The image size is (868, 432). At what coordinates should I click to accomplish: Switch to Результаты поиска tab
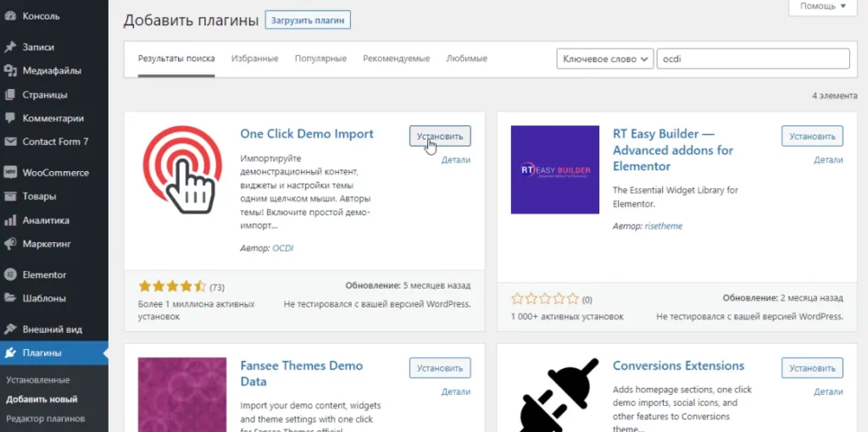[176, 58]
